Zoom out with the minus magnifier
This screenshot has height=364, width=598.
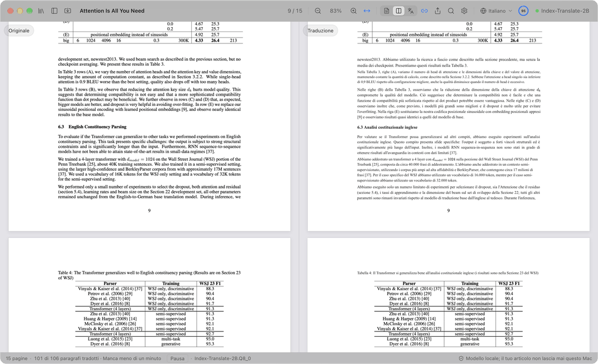point(317,11)
